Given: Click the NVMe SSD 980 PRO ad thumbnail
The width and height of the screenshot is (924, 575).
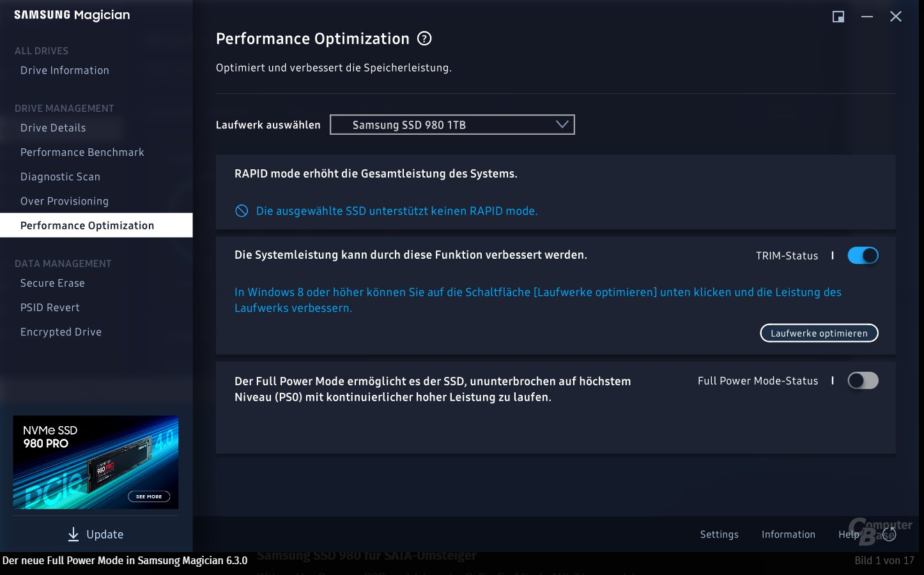Looking at the screenshot, I should point(96,462).
